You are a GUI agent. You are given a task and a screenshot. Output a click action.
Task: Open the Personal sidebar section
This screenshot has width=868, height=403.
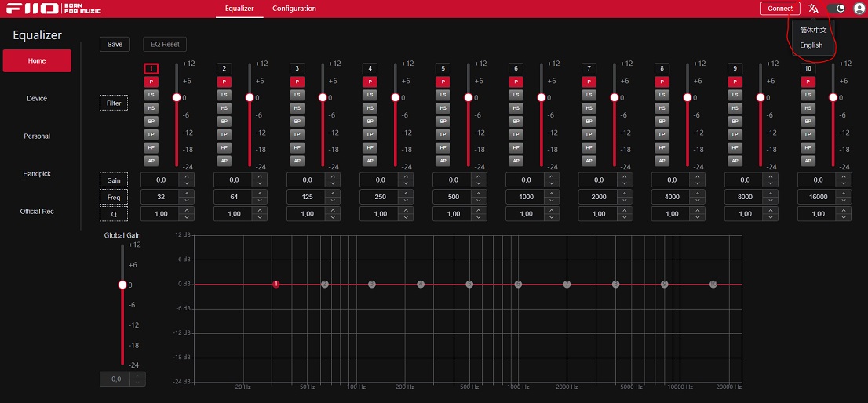coord(37,136)
